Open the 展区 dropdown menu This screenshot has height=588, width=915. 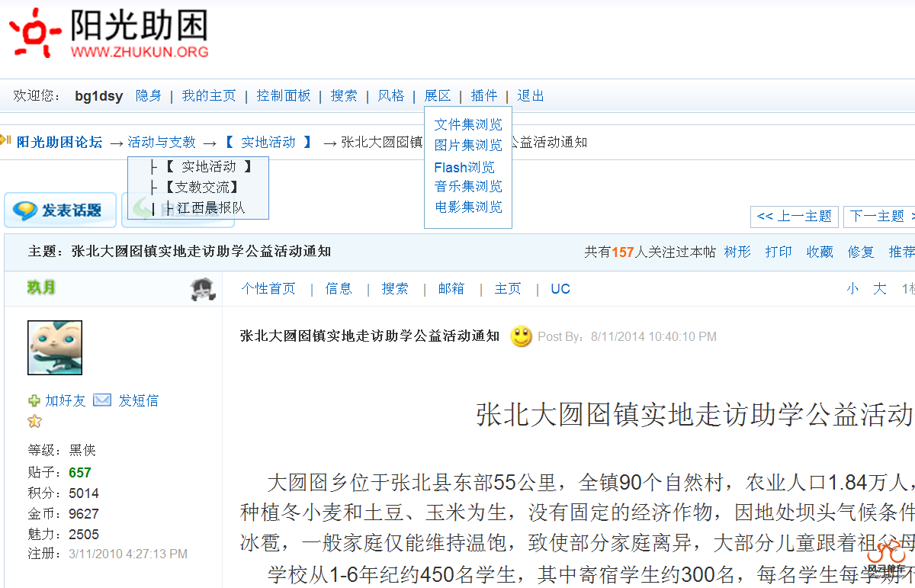click(x=437, y=95)
